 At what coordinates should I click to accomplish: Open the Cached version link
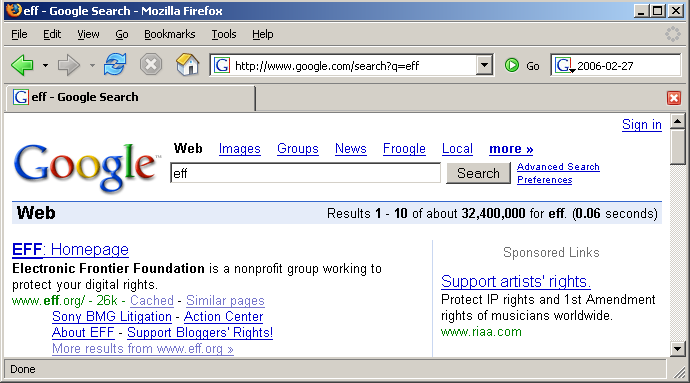click(152, 301)
